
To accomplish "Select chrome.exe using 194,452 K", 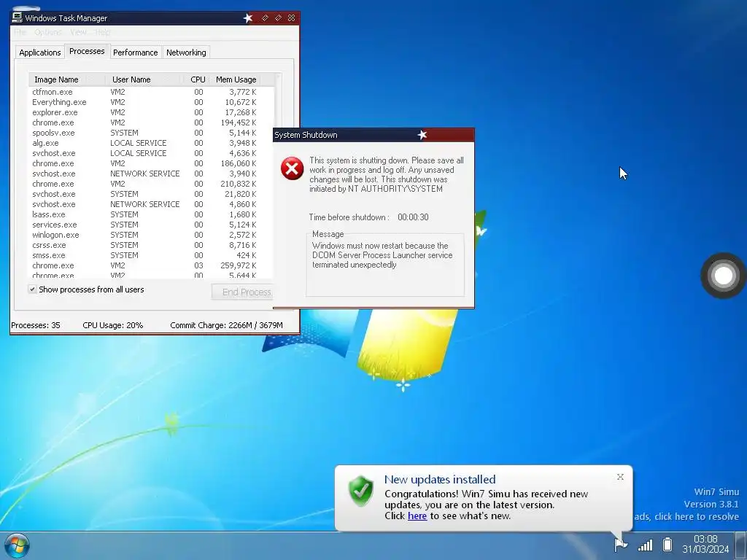I will [151, 122].
